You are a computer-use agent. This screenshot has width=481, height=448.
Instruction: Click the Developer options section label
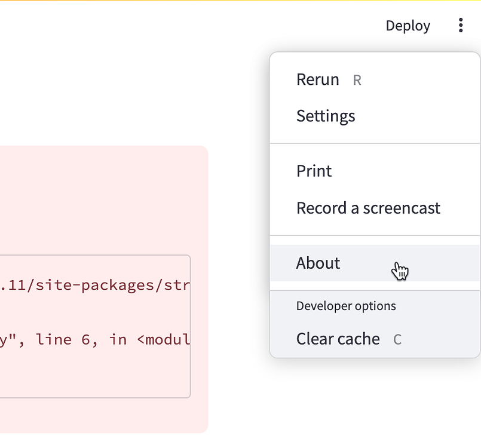coord(346,306)
